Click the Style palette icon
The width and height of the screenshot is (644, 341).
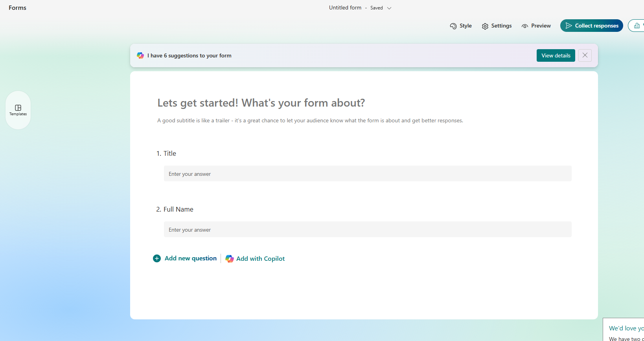click(453, 26)
